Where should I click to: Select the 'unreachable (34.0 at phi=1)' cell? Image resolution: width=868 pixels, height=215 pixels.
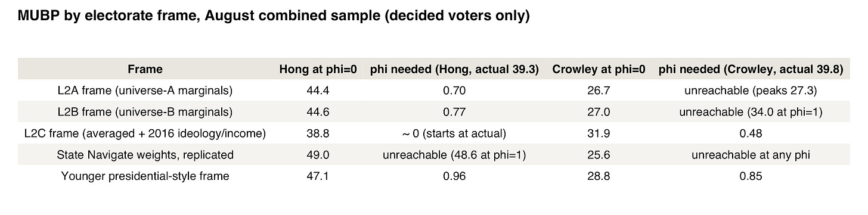click(751, 112)
